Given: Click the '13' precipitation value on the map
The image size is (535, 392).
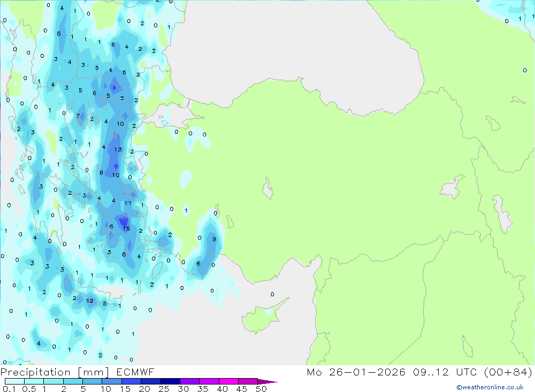Looking at the screenshot, I should click(x=118, y=149).
